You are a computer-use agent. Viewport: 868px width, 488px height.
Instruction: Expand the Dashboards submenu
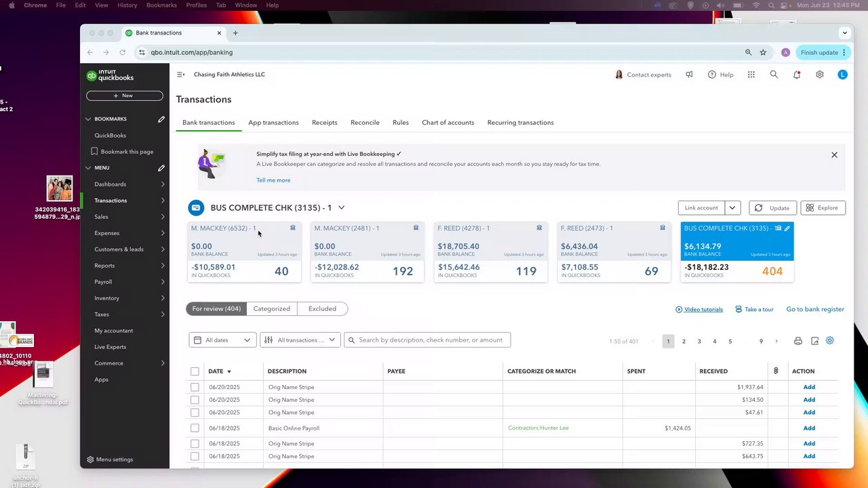(163, 184)
